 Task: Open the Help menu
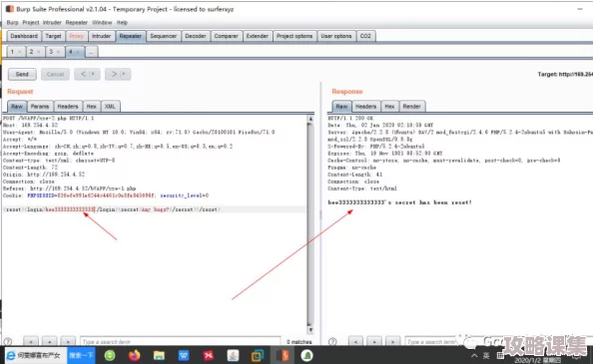click(122, 22)
